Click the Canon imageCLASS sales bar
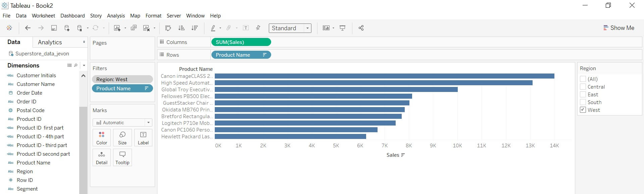The height and width of the screenshot is (194, 644). (384, 76)
